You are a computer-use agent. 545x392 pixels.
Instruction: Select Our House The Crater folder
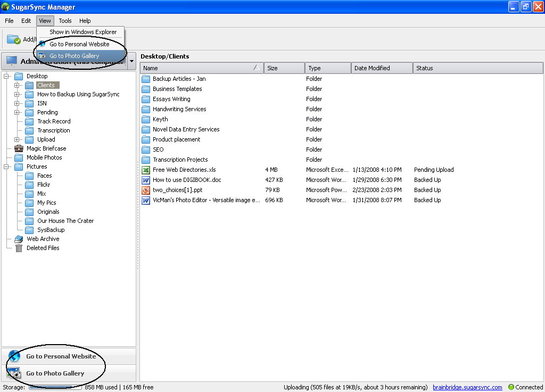click(x=65, y=221)
